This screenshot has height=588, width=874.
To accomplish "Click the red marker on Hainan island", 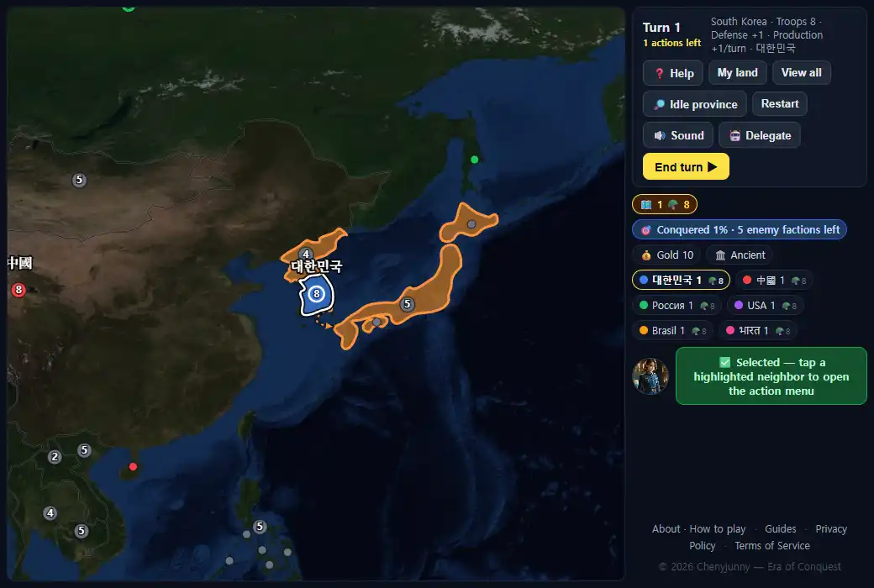I will (x=133, y=466).
